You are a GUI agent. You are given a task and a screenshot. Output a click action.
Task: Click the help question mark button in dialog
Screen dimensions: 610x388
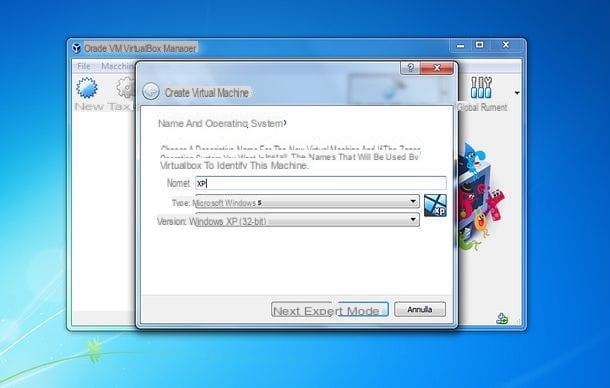tap(410, 68)
